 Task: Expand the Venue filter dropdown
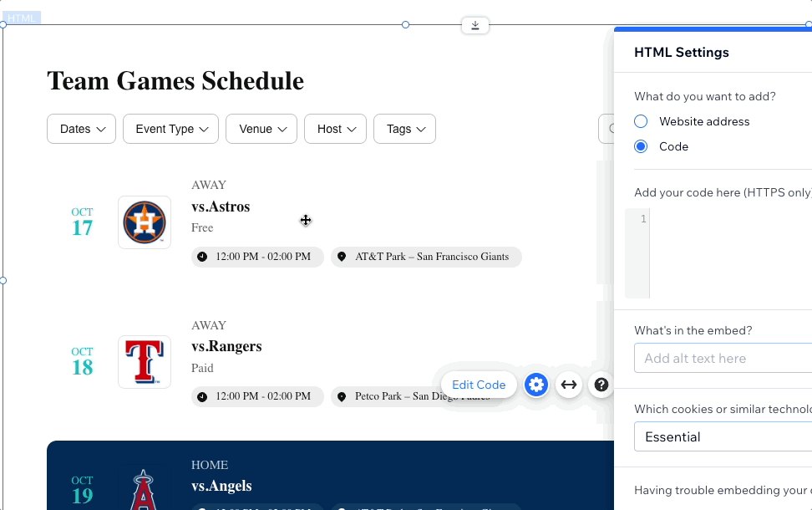click(261, 129)
